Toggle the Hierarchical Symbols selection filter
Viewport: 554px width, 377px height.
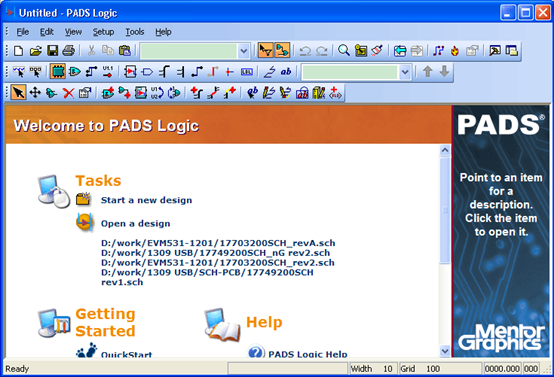point(130,72)
